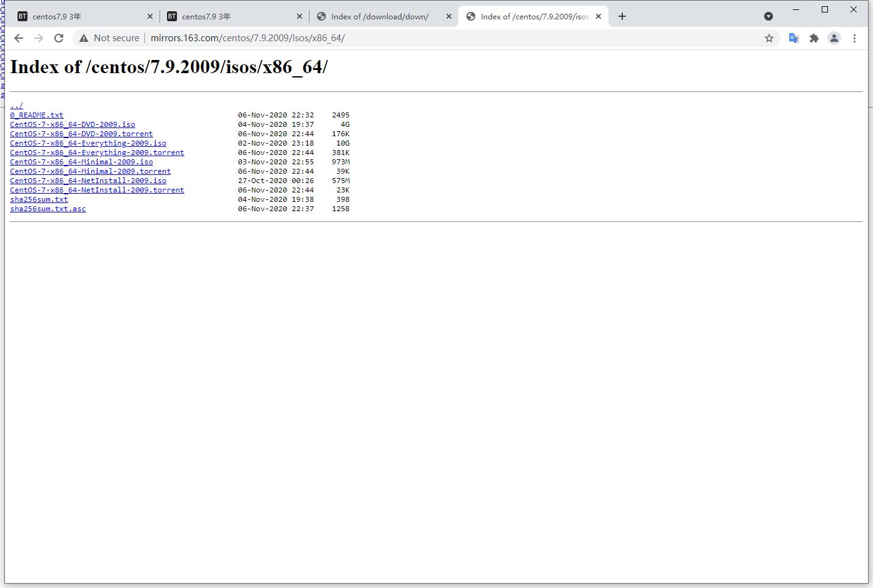Reload the current page

(x=59, y=38)
